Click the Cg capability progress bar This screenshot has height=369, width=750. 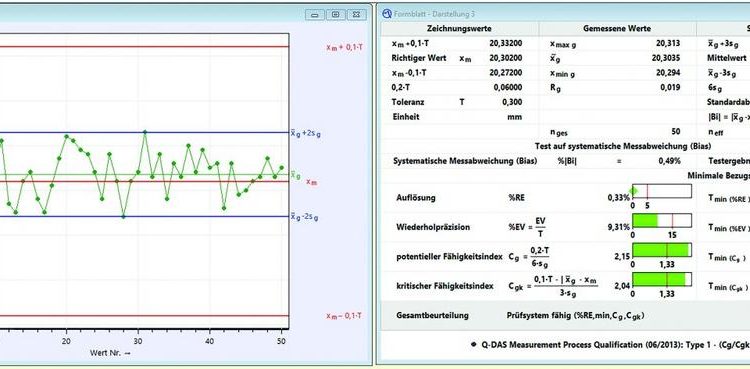(662, 250)
